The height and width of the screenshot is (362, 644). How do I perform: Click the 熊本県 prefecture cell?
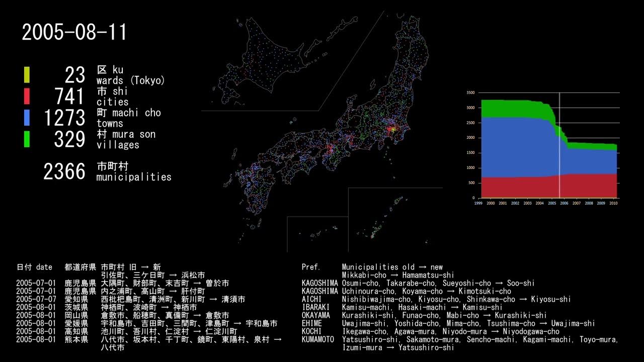(76, 340)
